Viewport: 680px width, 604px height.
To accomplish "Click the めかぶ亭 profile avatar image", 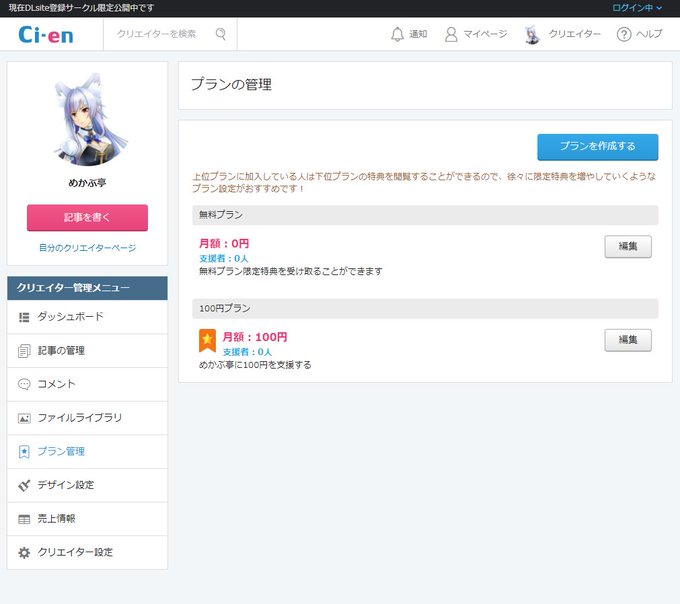I will pos(92,120).
